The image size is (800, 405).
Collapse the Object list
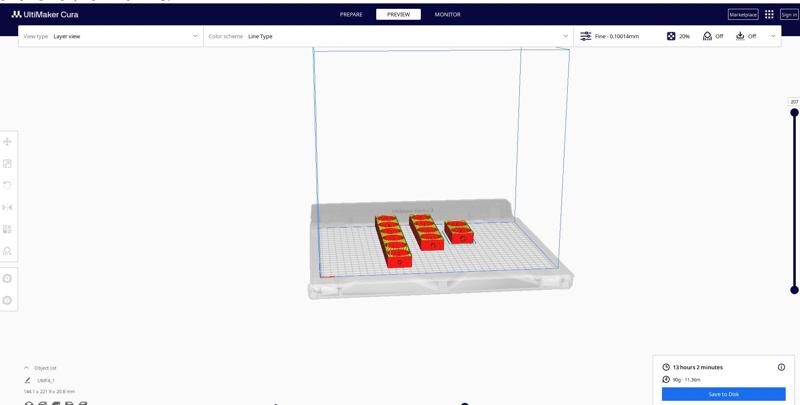coord(27,368)
